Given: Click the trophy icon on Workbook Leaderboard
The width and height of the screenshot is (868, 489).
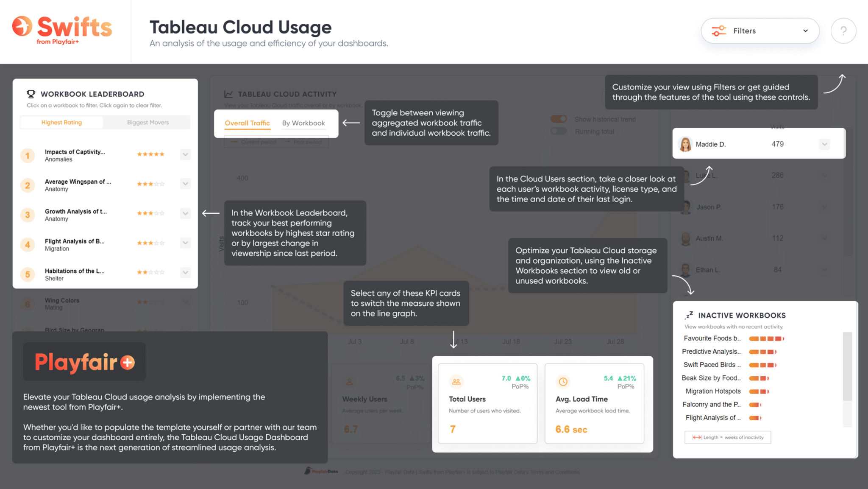Looking at the screenshot, I should click(31, 94).
